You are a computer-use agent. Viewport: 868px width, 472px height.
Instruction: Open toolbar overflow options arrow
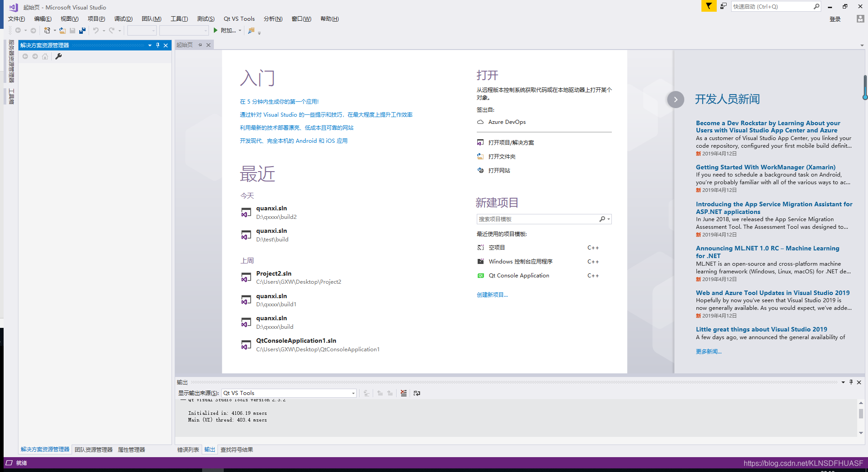coord(259,32)
